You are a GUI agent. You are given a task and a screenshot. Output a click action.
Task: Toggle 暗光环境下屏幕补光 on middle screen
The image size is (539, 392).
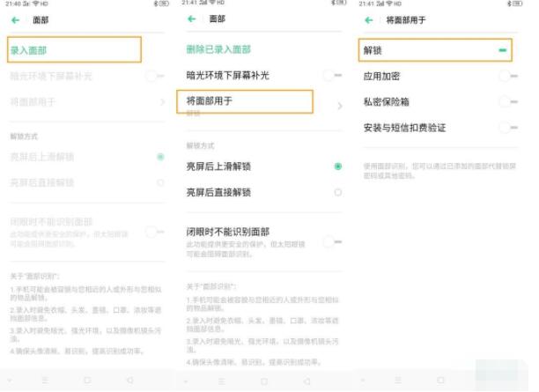point(333,75)
